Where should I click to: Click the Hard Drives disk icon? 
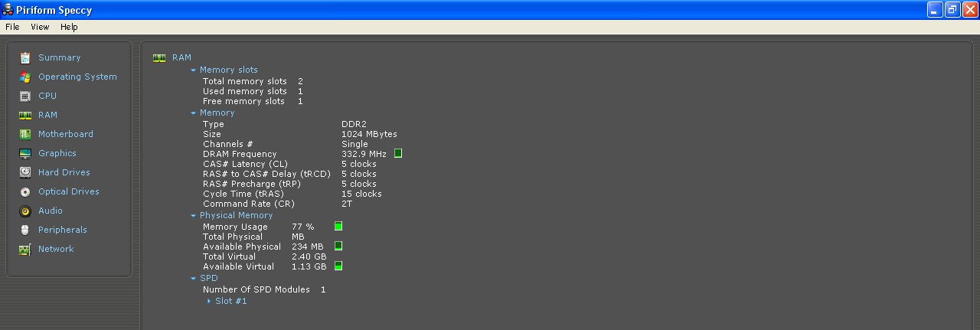[x=25, y=172]
